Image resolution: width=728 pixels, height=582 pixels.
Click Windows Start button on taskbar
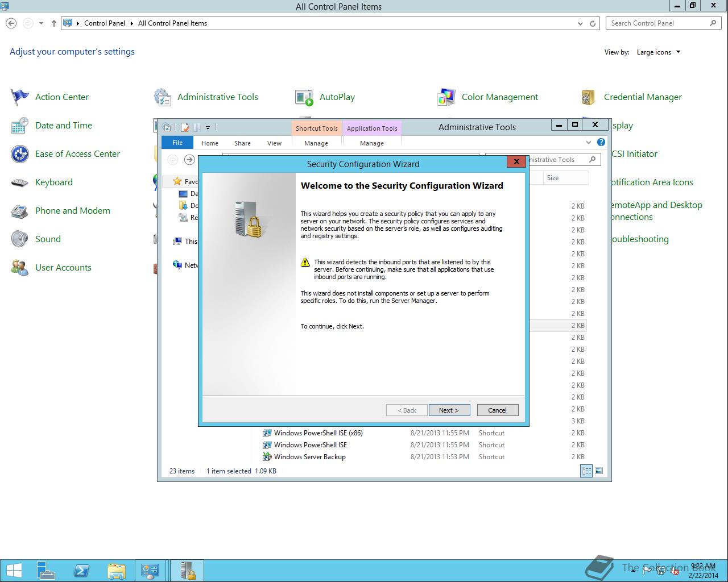(x=14, y=571)
